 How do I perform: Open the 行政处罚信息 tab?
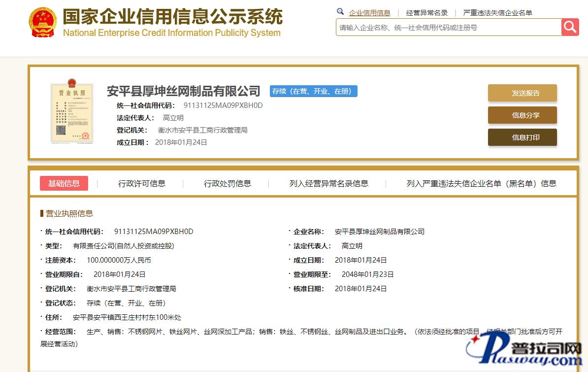(x=228, y=183)
